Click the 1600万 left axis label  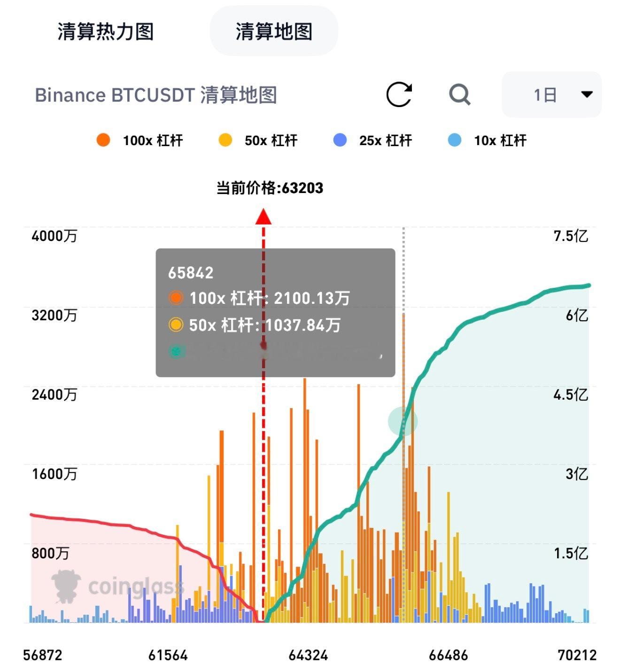click(x=54, y=474)
